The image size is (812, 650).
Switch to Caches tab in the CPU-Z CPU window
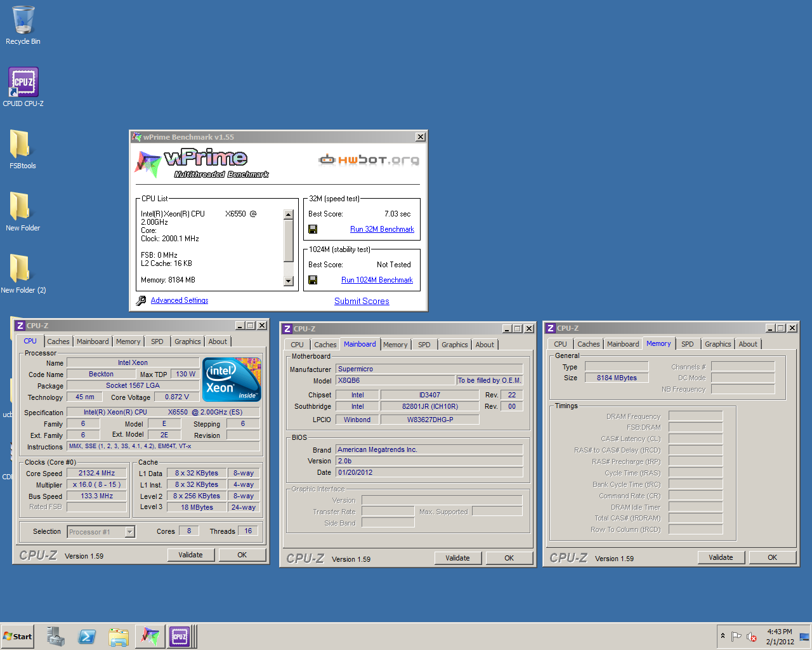click(x=58, y=342)
